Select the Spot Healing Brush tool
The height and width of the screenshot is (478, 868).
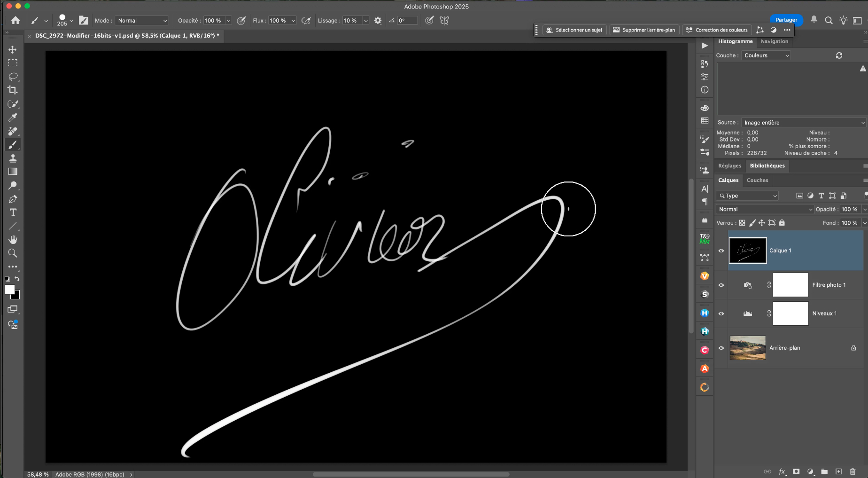pos(13,131)
